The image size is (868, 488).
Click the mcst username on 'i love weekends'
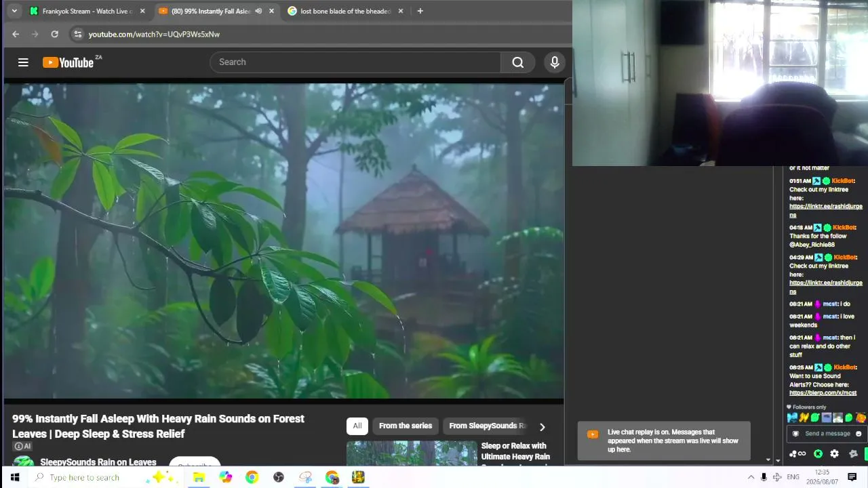[x=830, y=317]
